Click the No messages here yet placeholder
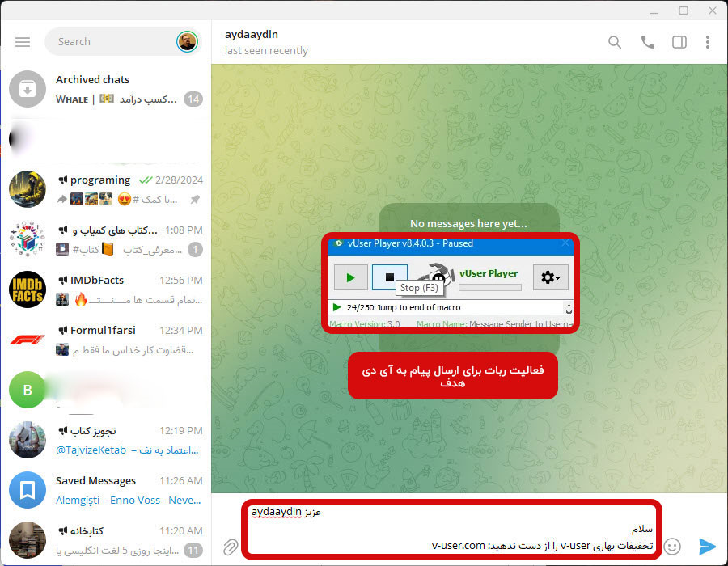 coord(468,224)
